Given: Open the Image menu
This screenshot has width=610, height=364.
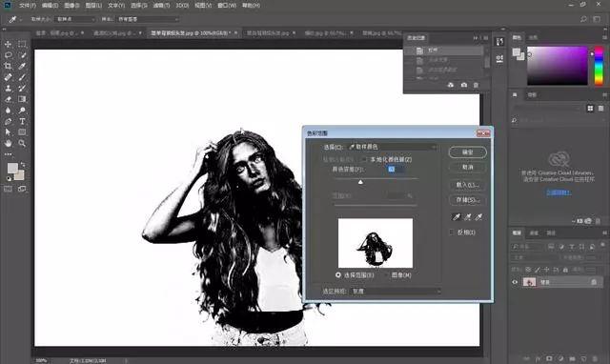Looking at the screenshot, I should click(71, 6).
